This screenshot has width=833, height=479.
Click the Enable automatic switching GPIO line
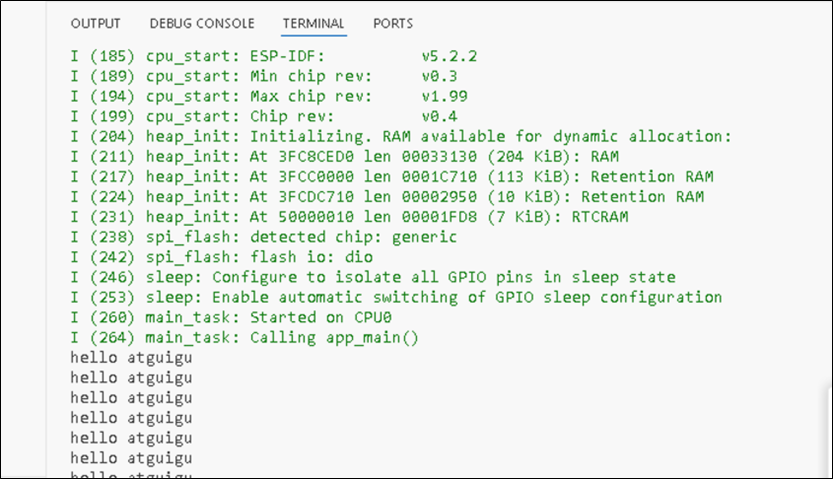click(x=396, y=297)
